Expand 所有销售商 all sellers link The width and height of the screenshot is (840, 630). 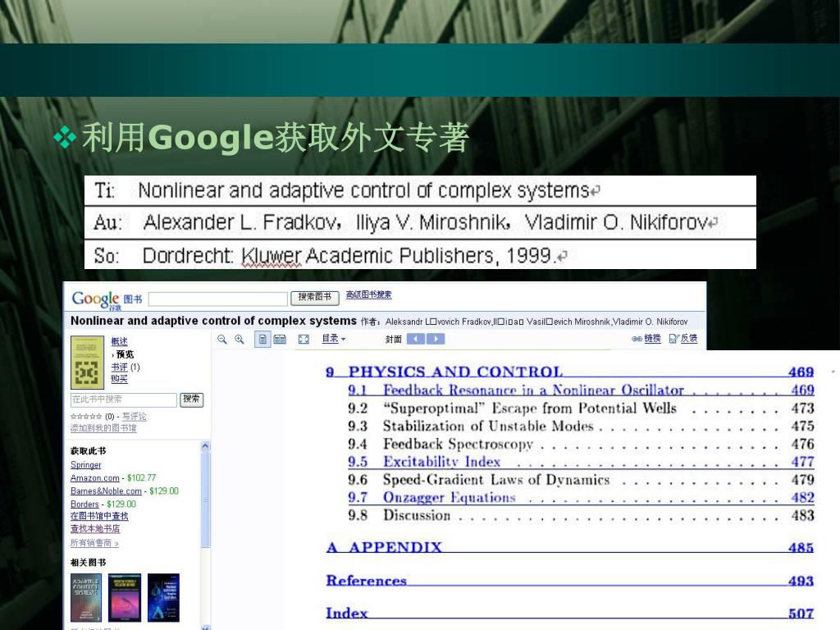(95, 543)
